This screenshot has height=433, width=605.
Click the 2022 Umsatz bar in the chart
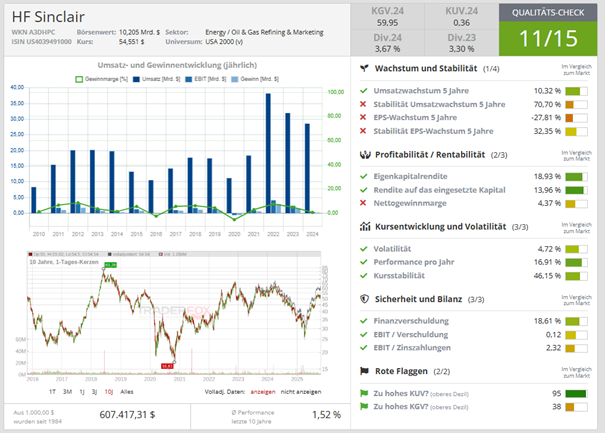[268, 152]
